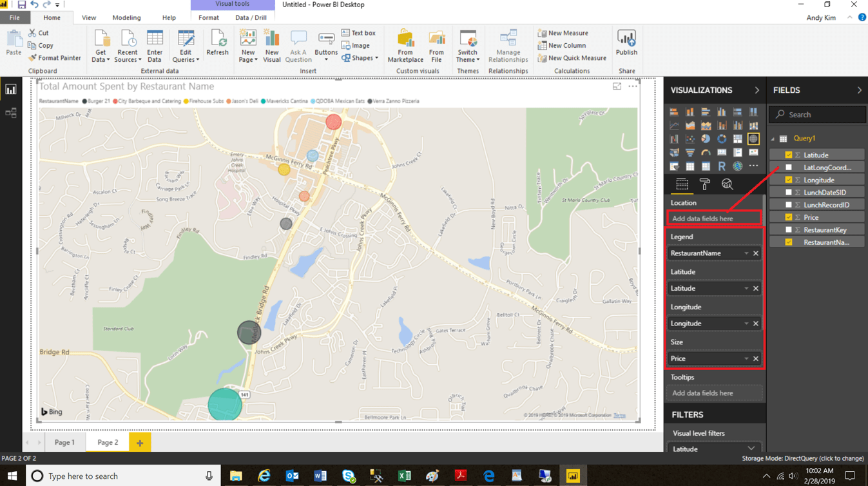
Task: Uncheck the Longitude field checkbox
Action: (x=789, y=180)
